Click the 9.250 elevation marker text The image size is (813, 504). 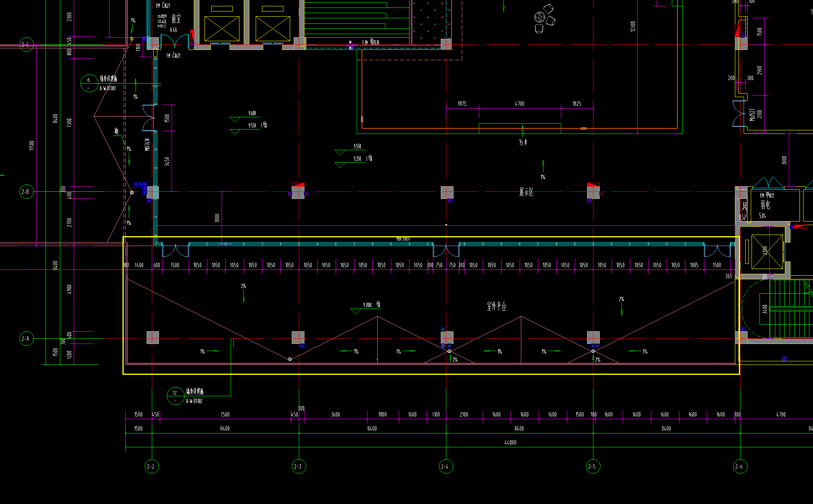pyautogui.click(x=357, y=158)
